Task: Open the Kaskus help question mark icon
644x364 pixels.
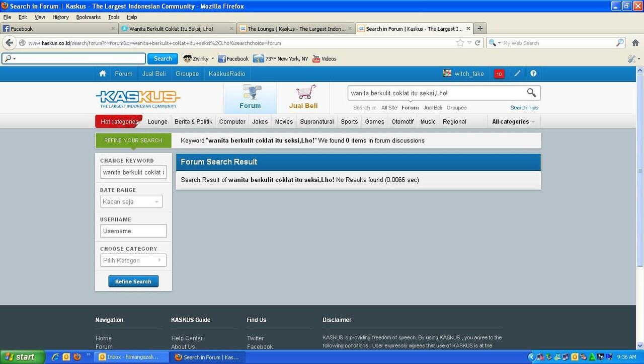Action: pos(533,74)
